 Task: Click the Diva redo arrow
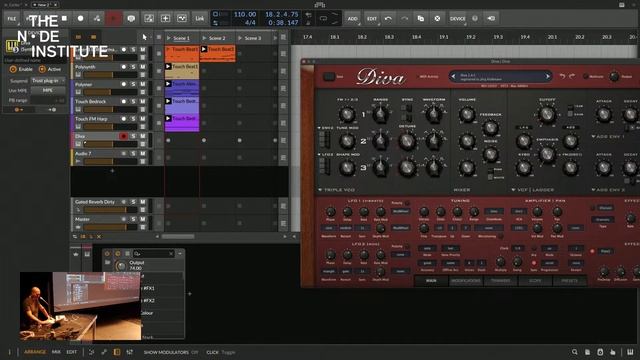tap(572, 76)
